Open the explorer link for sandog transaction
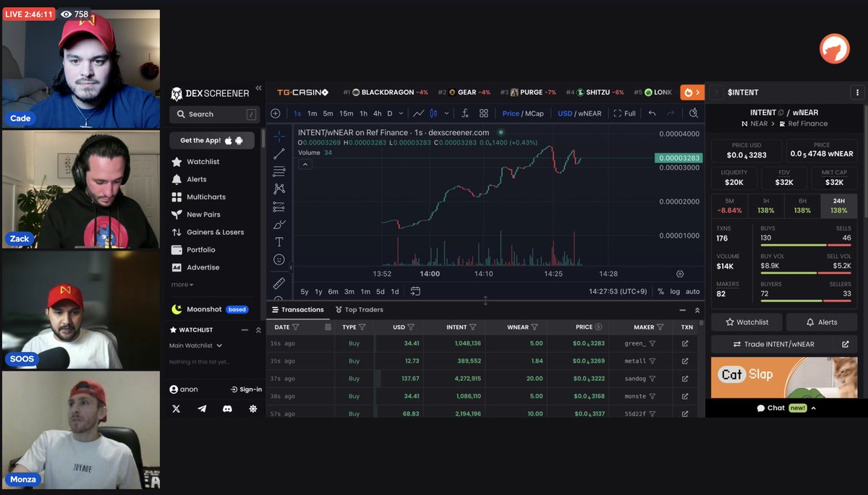 tap(685, 379)
